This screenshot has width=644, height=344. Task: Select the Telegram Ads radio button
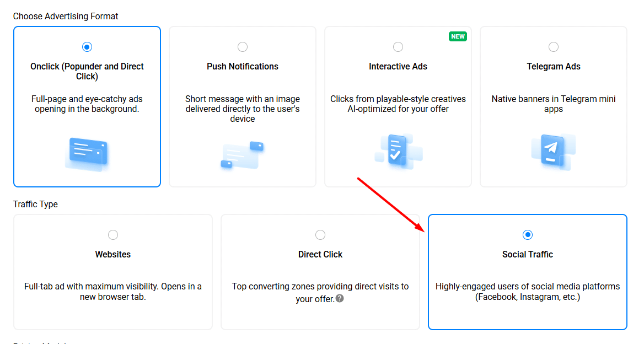click(554, 47)
